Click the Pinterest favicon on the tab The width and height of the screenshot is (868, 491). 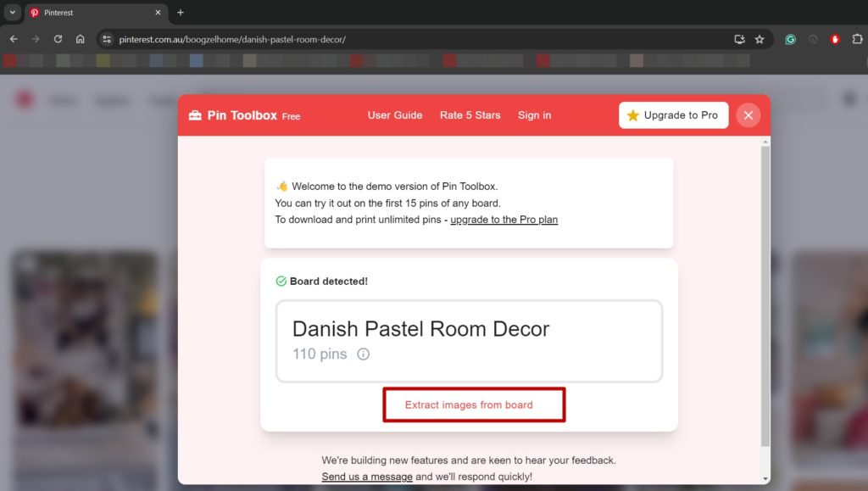tap(35, 12)
